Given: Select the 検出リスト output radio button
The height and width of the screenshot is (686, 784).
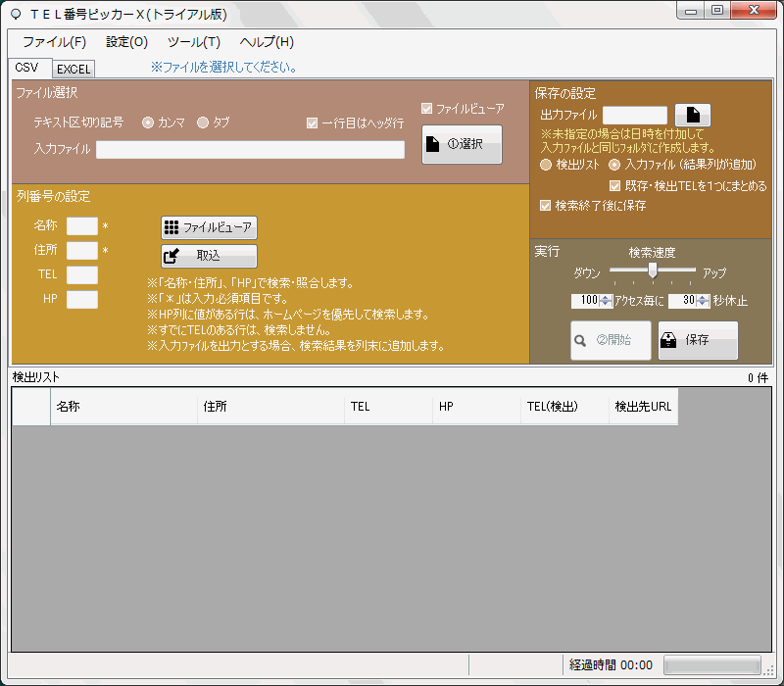Looking at the screenshot, I should (x=546, y=165).
